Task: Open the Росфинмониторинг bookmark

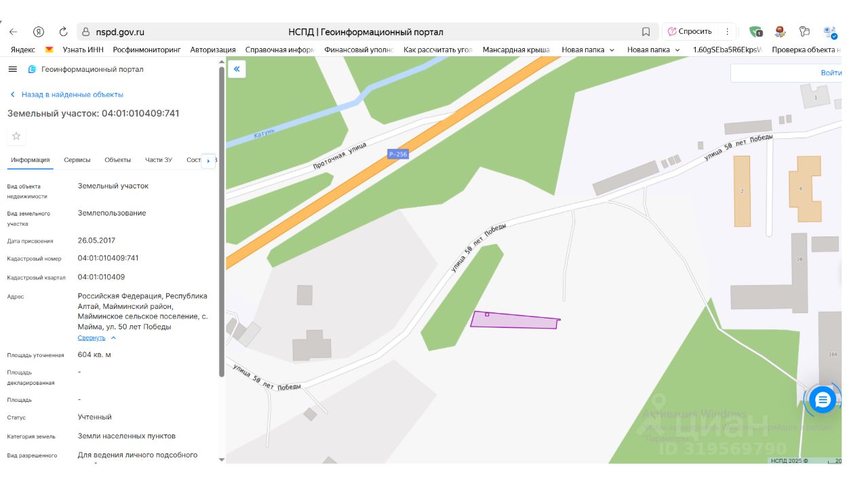Action: tap(147, 49)
